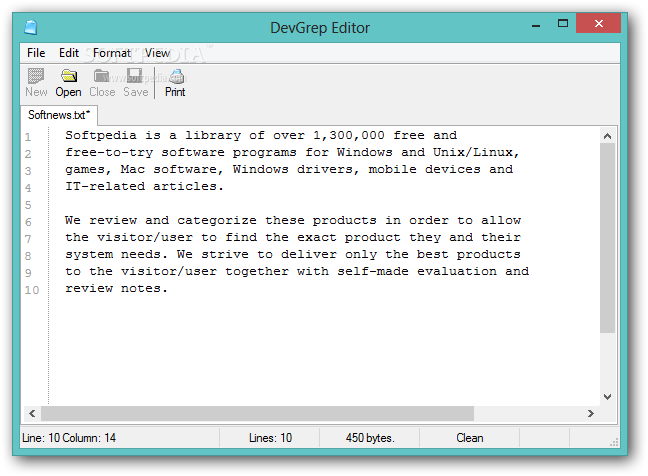Click line number 10 in the gutter
This screenshot has width=648, height=476.
[x=31, y=290]
